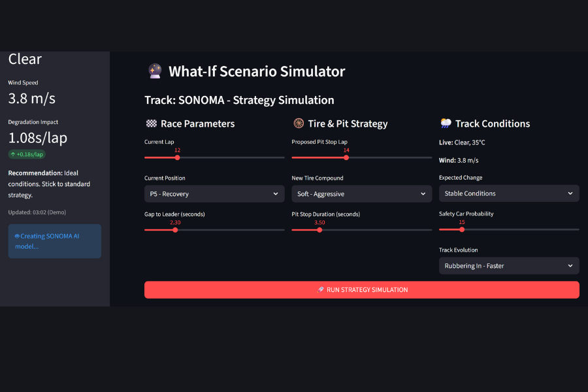Click the Creating SONOMA AI model status box

tap(55, 241)
